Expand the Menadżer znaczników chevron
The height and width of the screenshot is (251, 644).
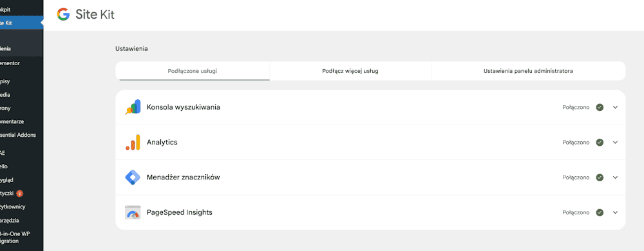pyautogui.click(x=615, y=177)
